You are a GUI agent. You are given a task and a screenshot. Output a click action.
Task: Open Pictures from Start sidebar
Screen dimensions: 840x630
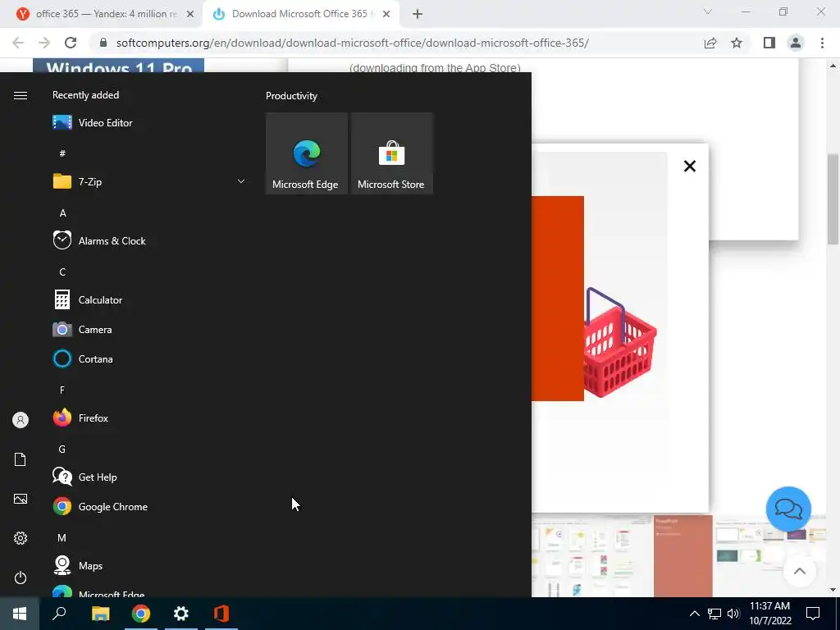coord(21,499)
